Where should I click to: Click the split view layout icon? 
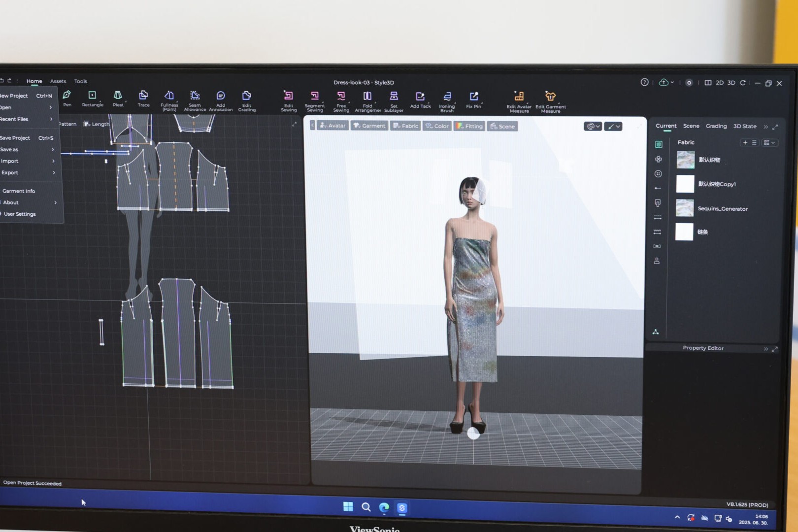(708, 83)
